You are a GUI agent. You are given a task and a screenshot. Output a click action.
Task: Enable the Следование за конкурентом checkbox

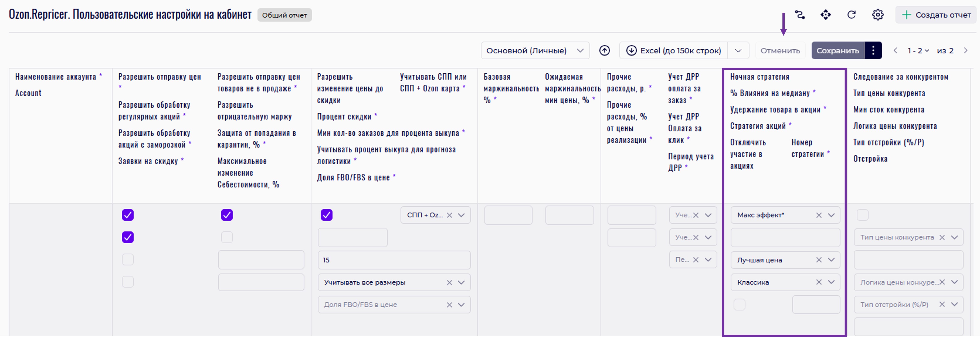(x=862, y=215)
